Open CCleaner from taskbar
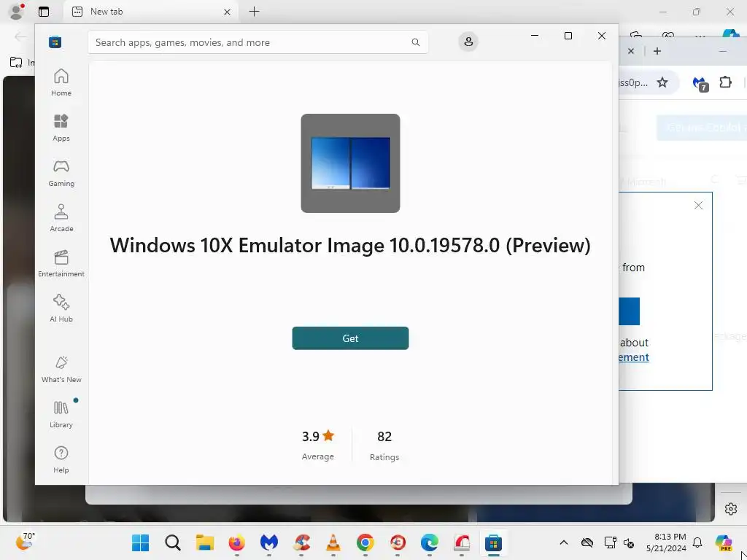 301,542
